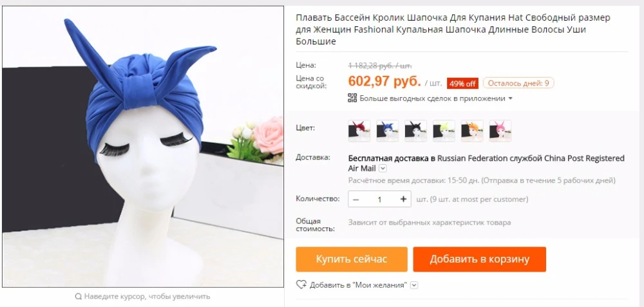644x307 pixels.
Task: Click the '49% off' discount badge
Action: coord(462,83)
